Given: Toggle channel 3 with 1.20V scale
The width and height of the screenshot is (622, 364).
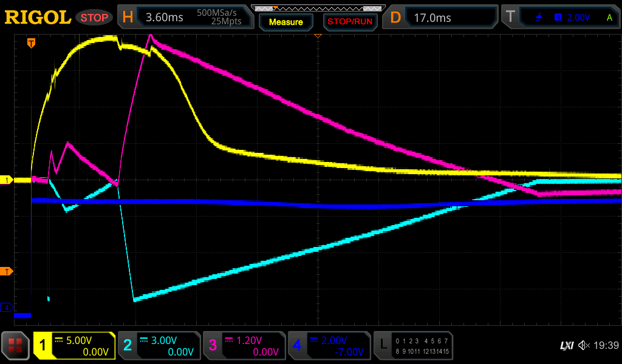Looking at the screenshot, I should click(x=244, y=346).
